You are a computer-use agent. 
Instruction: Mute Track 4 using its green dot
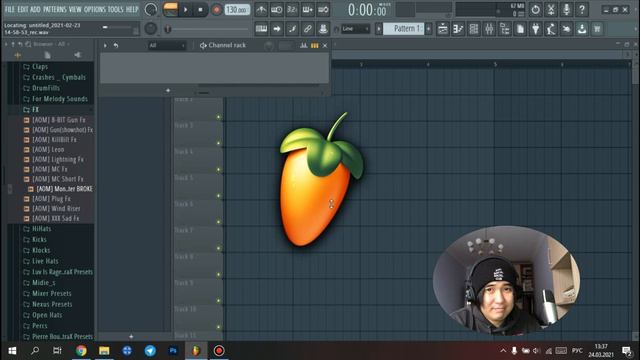tap(218, 169)
